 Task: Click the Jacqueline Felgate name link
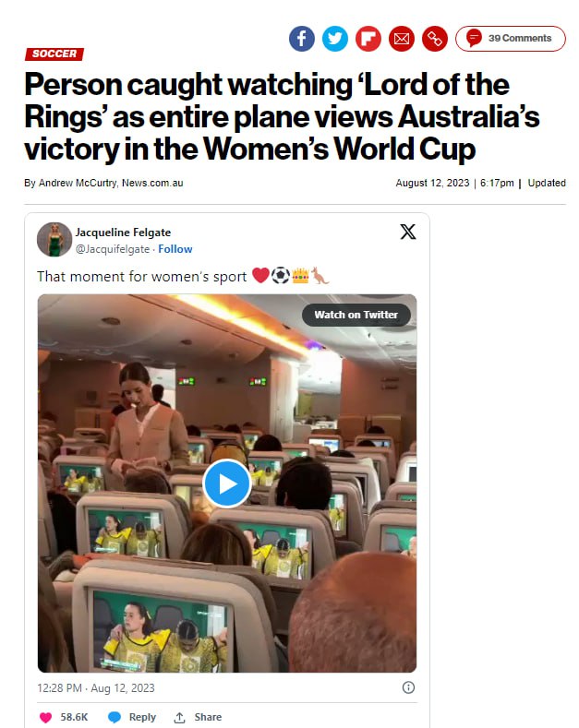click(123, 233)
